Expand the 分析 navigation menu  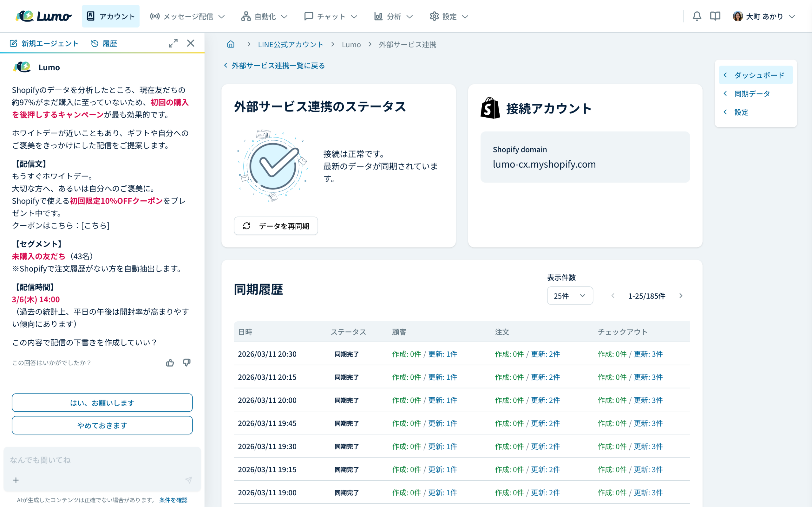393,16
